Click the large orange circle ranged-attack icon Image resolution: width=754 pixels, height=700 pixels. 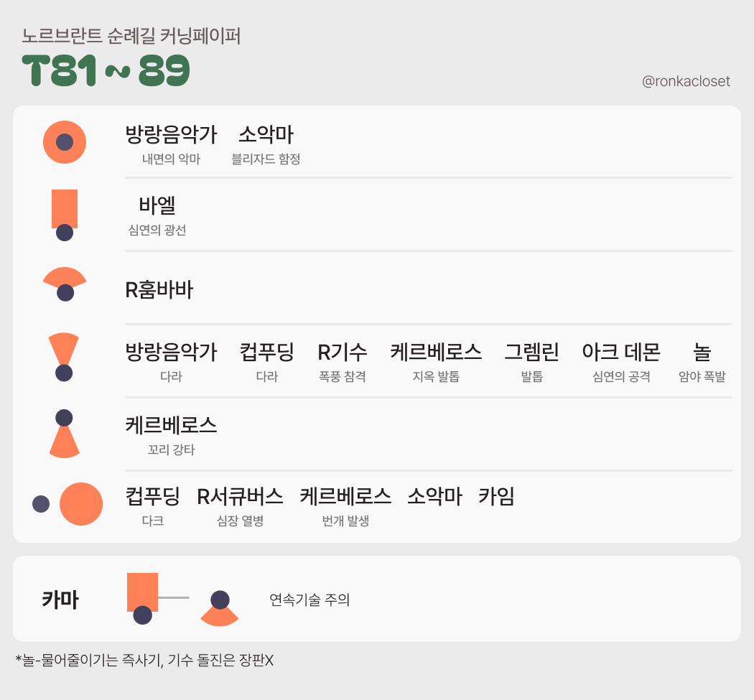[x=81, y=504]
